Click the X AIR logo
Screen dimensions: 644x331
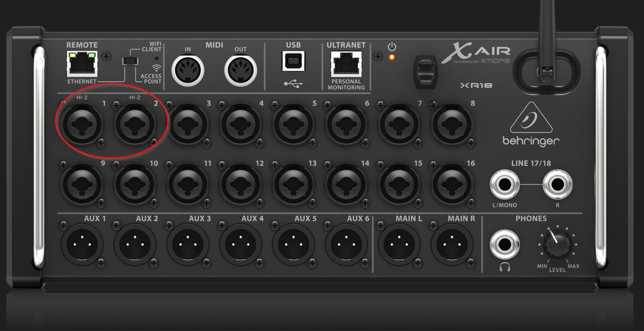coord(476,54)
